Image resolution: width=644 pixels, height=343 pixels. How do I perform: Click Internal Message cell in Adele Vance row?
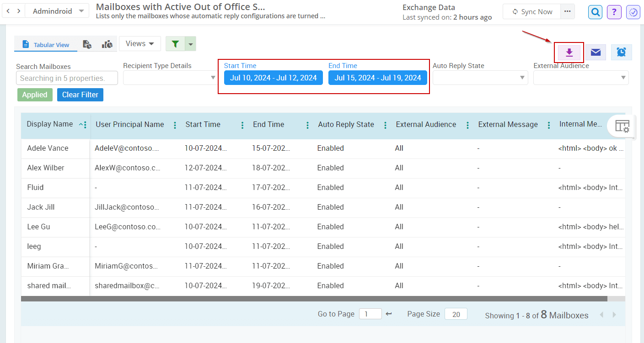(590, 148)
